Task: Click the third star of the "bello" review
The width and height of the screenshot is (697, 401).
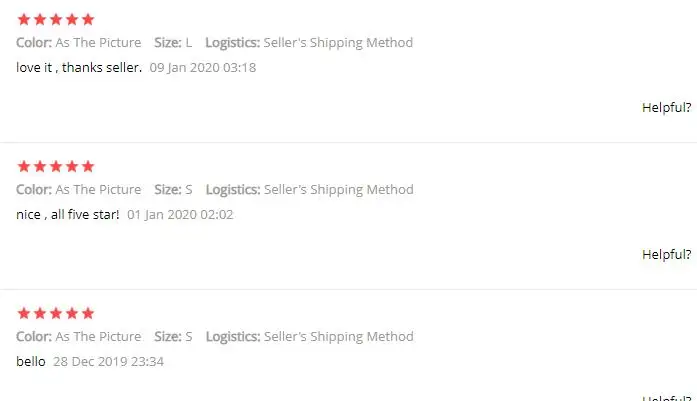Action: tap(56, 313)
